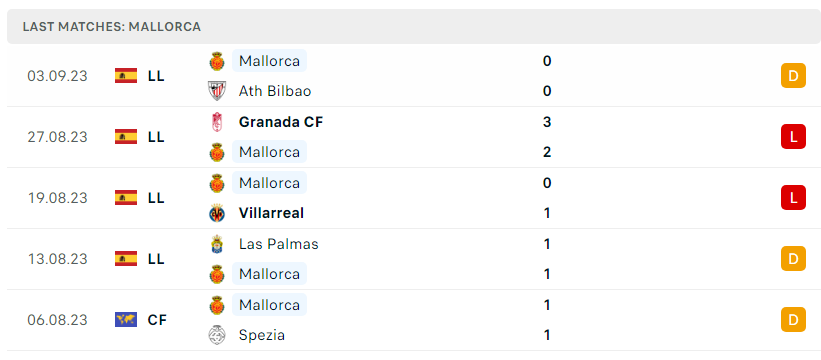Click the world flag beside CF
The height and width of the screenshot is (360, 821).
click(126, 320)
